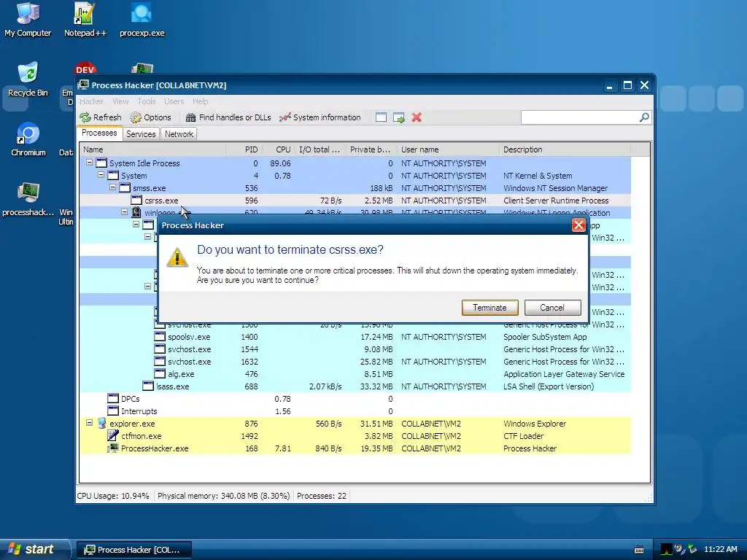Image resolution: width=747 pixels, height=560 pixels.
Task: Click the search magnifier icon
Action: tap(644, 117)
